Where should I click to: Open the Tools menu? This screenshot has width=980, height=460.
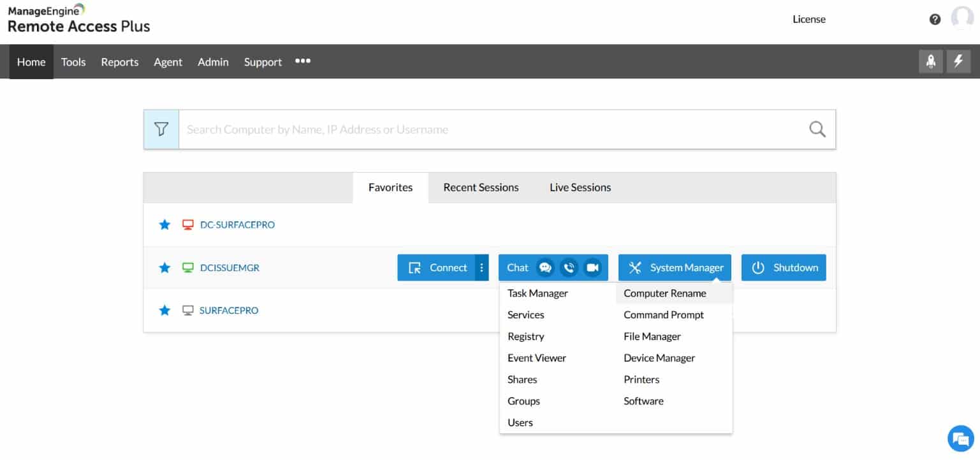(x=73, y=62)
